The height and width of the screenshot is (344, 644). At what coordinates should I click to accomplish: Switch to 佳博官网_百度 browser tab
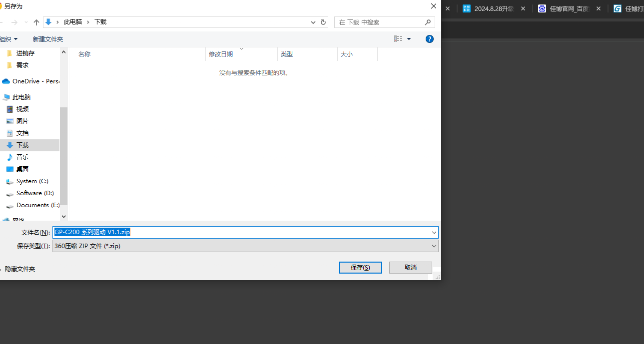point(564,8)
